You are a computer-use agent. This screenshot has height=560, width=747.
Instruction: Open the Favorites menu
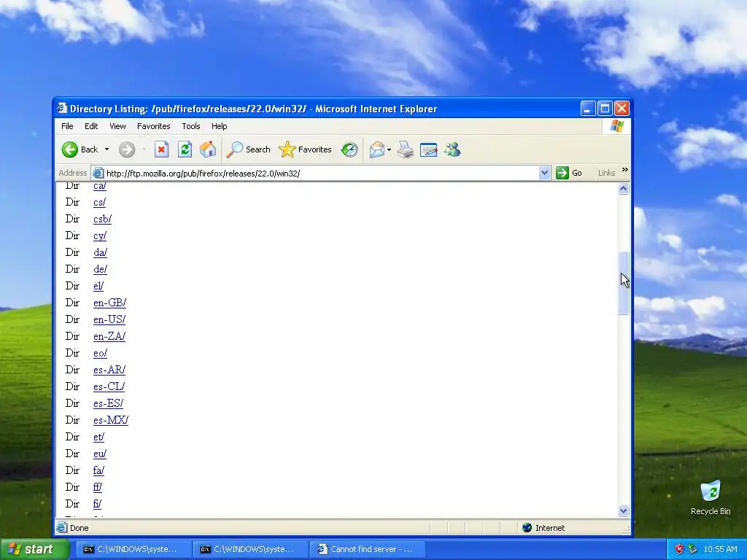(x=153, y=126)
